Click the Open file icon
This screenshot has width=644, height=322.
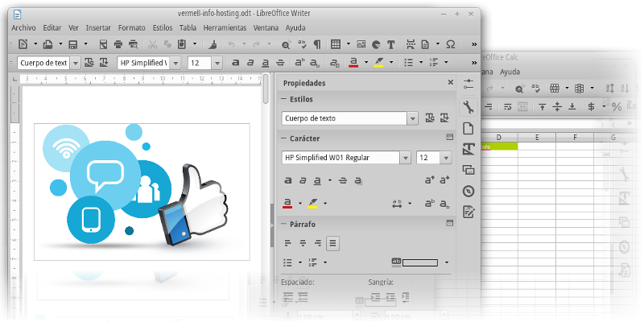[48, 44]
